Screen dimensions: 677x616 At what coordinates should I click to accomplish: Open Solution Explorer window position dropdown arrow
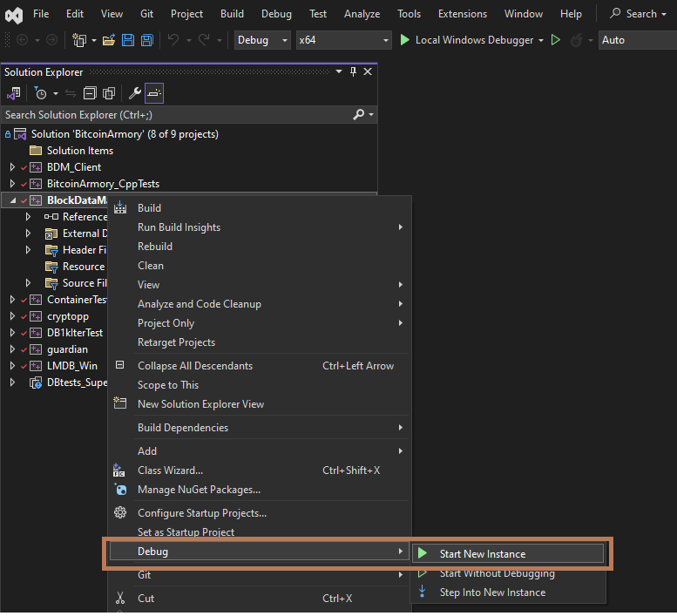339,71
